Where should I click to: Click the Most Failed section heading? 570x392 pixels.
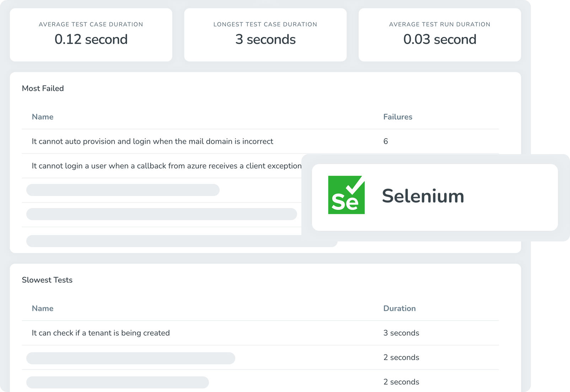pyautogui.click(x=43, y=88)
